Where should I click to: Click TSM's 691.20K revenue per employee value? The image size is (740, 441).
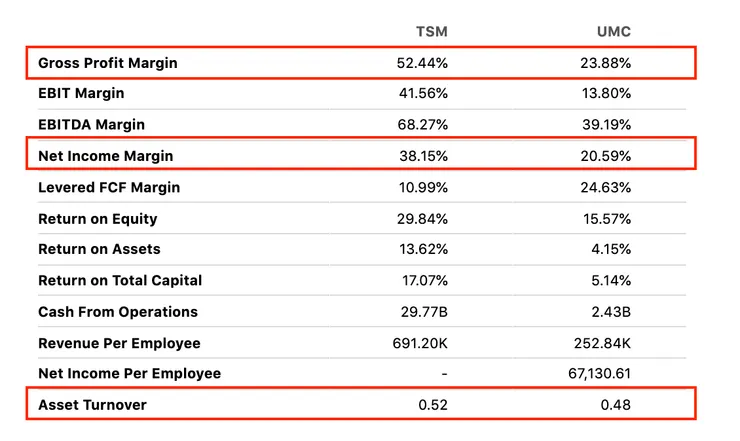coord(420,343)
